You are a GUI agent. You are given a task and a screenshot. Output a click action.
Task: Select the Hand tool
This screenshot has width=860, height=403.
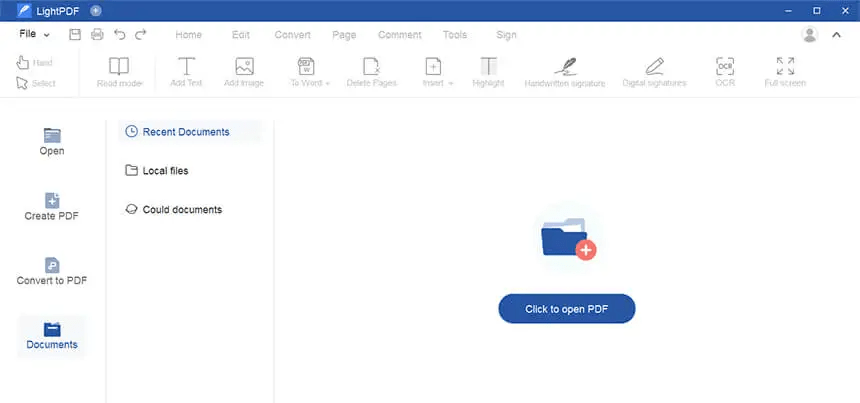(34, 63)
